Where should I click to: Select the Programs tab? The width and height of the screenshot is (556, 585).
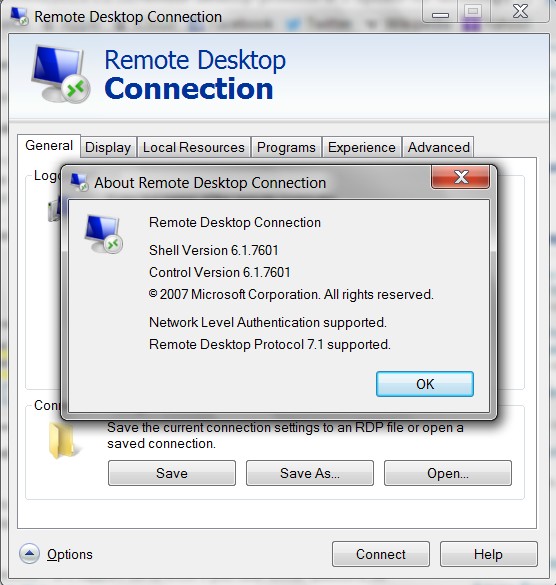coord(286,147)
